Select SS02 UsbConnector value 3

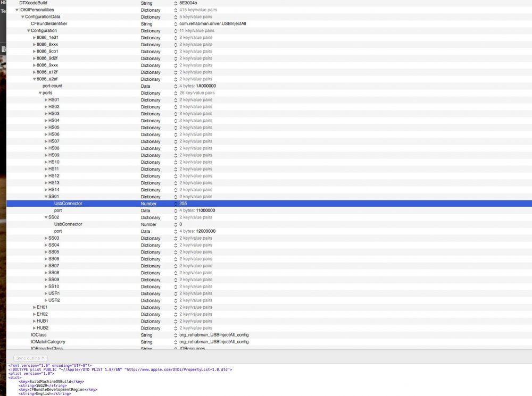click(x=180, y=224)
